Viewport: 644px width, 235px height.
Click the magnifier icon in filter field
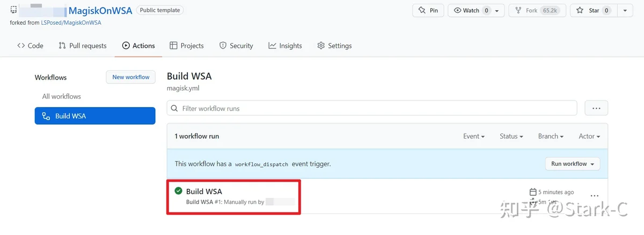[174, 108]
